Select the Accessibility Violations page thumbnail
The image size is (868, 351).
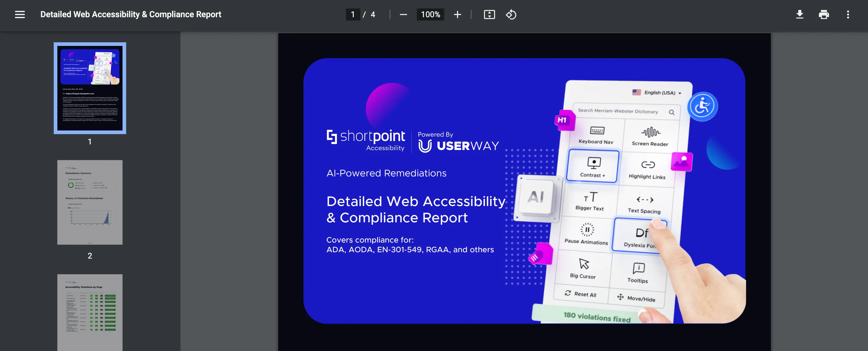(x=90, y=313)
